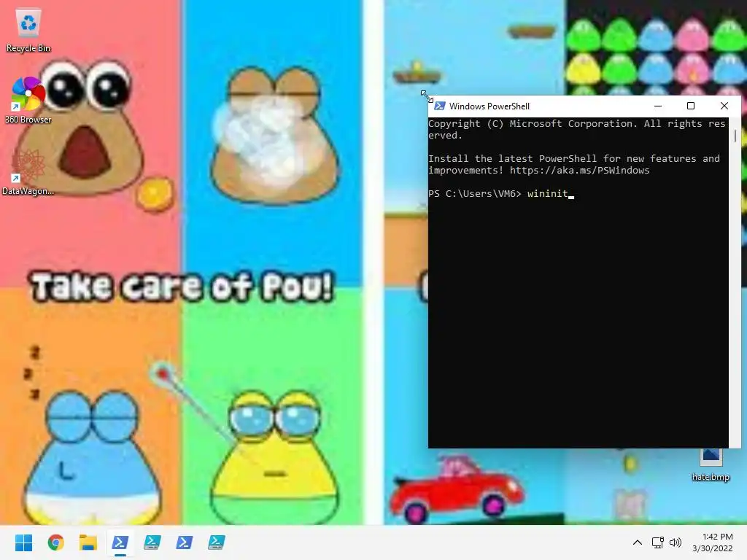The width and height of the screenshot is (747, 560).
Task: Open the fourth PowerShell ISE taskbar icon
Action: [x=216, y=542]
